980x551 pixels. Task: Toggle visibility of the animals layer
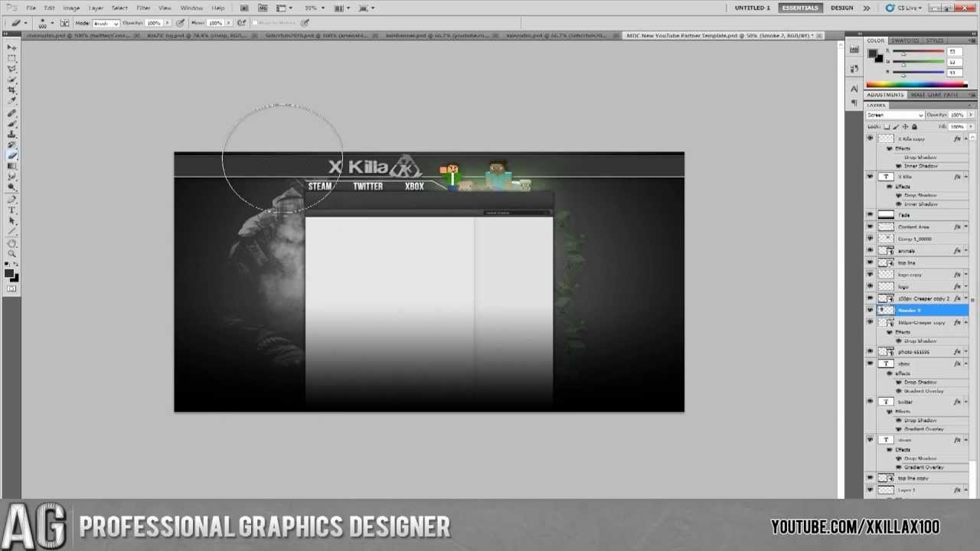pyautogui.click(x=870, y=250)
